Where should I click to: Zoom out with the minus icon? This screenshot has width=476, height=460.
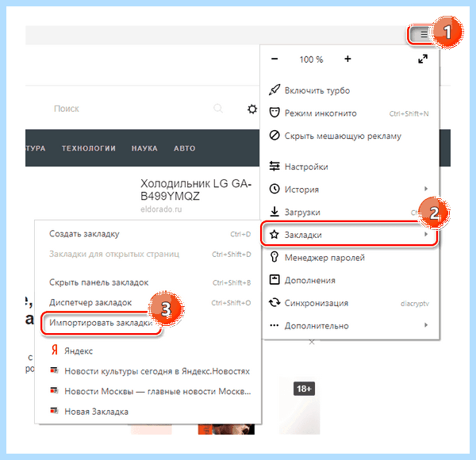[x=274, y=59]
